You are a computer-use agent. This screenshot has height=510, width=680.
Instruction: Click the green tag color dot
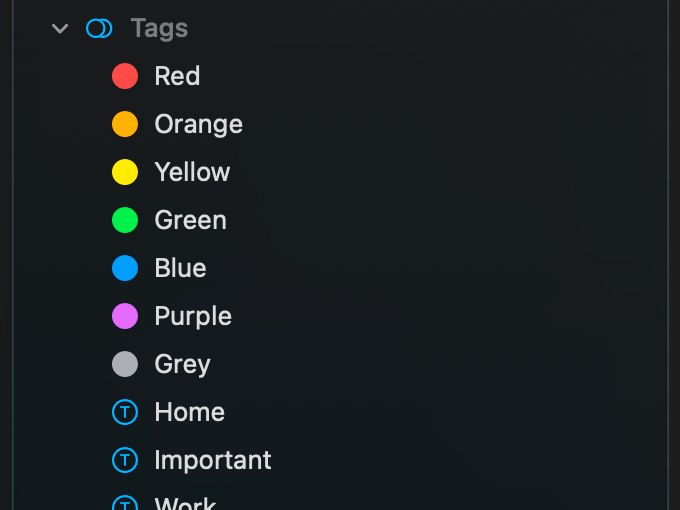coord(125,220)
